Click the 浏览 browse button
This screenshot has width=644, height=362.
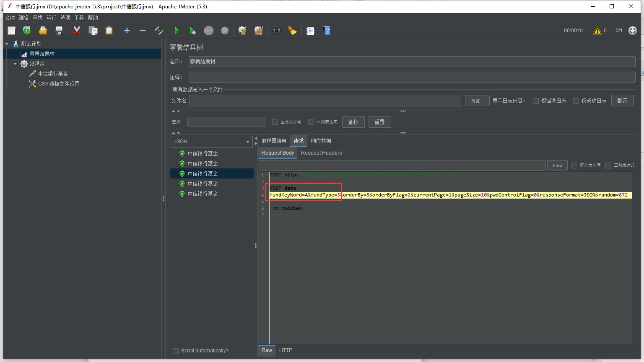[477, 101]
